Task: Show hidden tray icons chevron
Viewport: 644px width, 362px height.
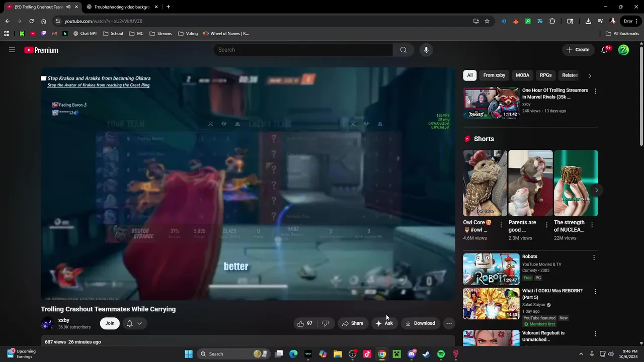Action: pyautogui.click(x=581, y=354)
